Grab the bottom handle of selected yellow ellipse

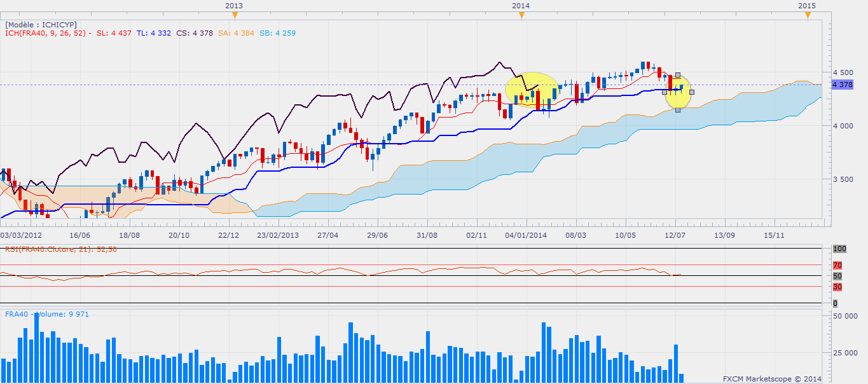coord(678,110)
